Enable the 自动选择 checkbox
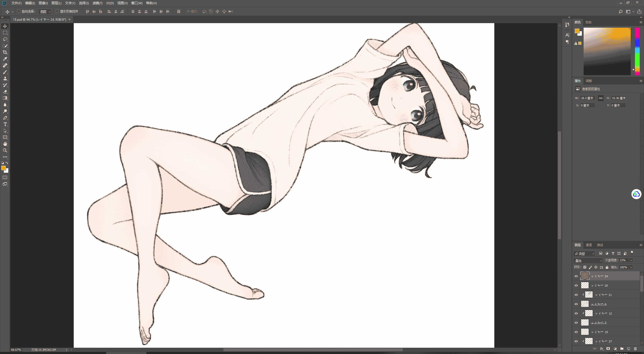This screenshot has height=354, width=644. pos(19,11)
